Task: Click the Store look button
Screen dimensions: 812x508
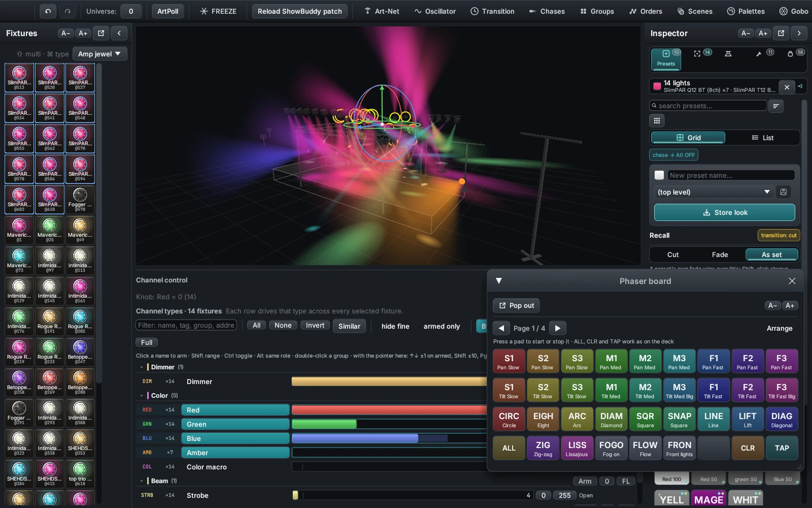Action: pyautogui.click(x=724, y=212)
